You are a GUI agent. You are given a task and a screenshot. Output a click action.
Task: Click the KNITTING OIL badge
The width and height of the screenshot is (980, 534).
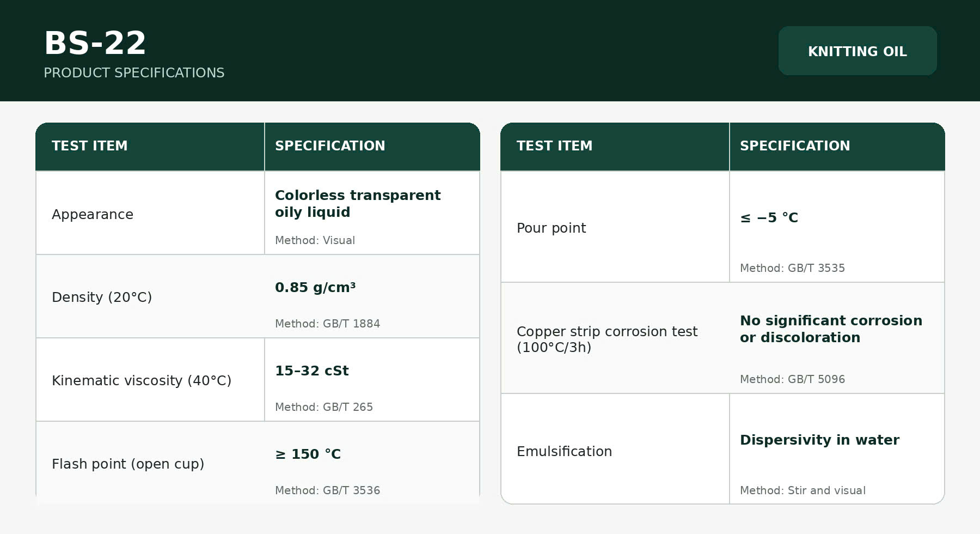pyautogui.click(x=857, y=51)
